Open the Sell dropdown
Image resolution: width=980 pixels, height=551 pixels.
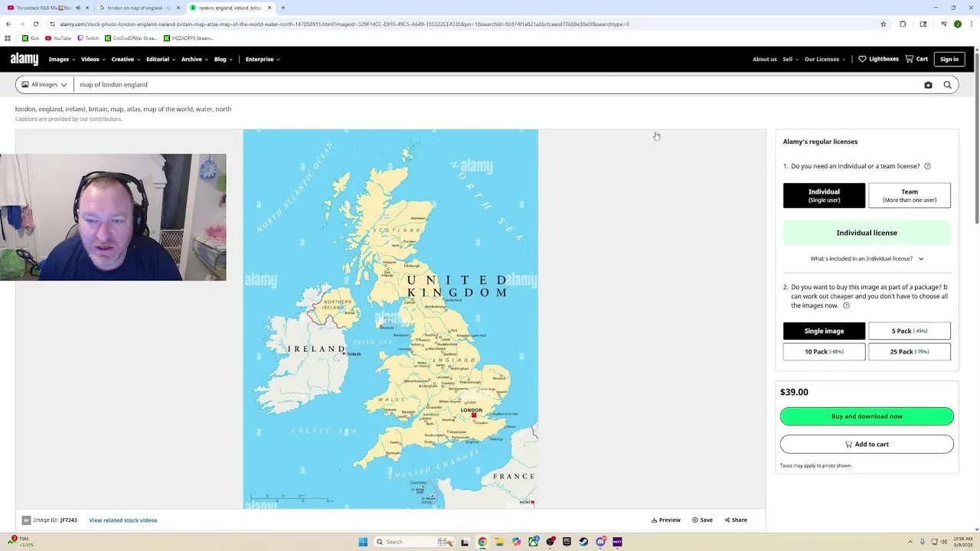point(790,59)
